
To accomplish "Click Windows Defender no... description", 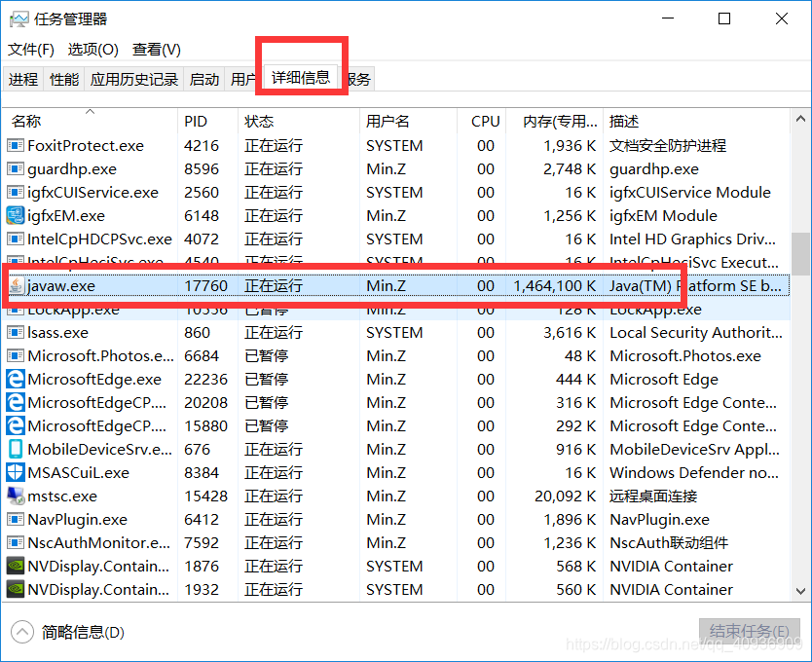I will pos(694,472).
